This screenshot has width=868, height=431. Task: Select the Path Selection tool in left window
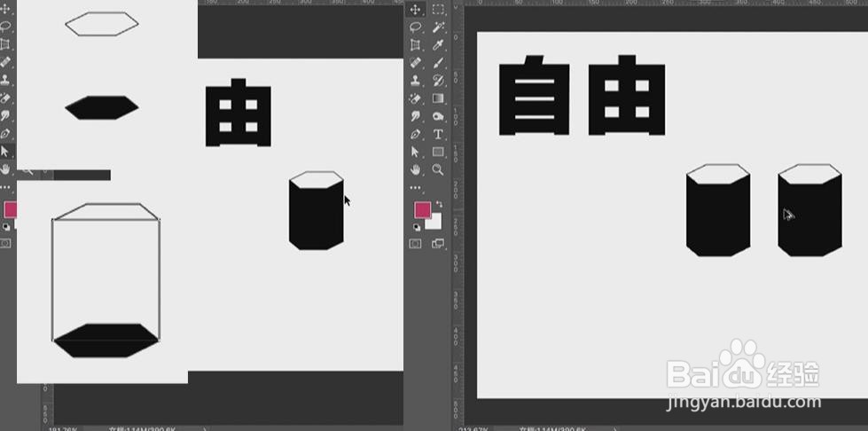(5, 152)
